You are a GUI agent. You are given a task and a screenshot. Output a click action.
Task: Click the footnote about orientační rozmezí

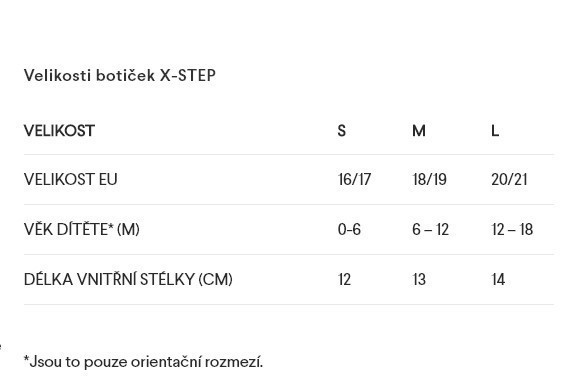pos(144,362)
